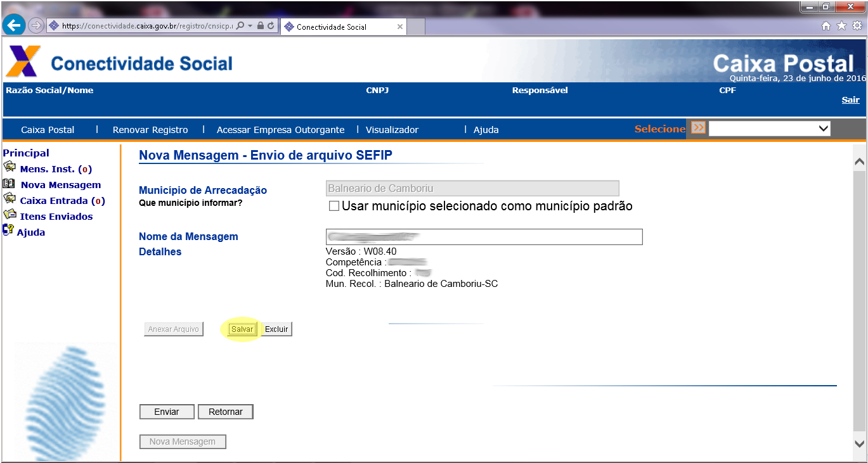Open Visualizador menu item
868x463 pixels.
tap(392, 130)
